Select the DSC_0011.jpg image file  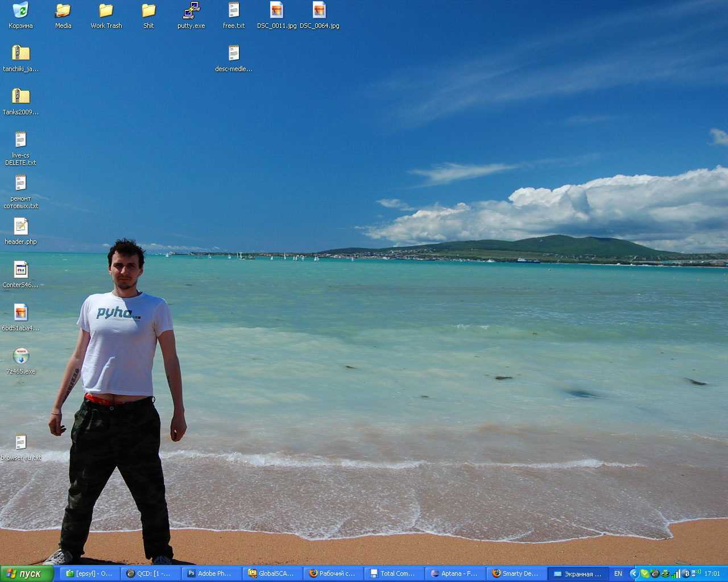[276, 11]
